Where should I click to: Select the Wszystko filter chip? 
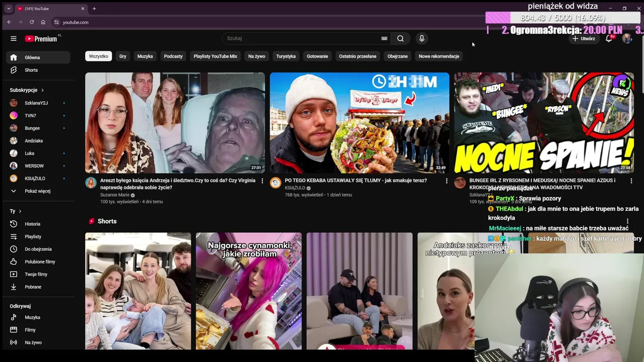click(x=99, y=56)
